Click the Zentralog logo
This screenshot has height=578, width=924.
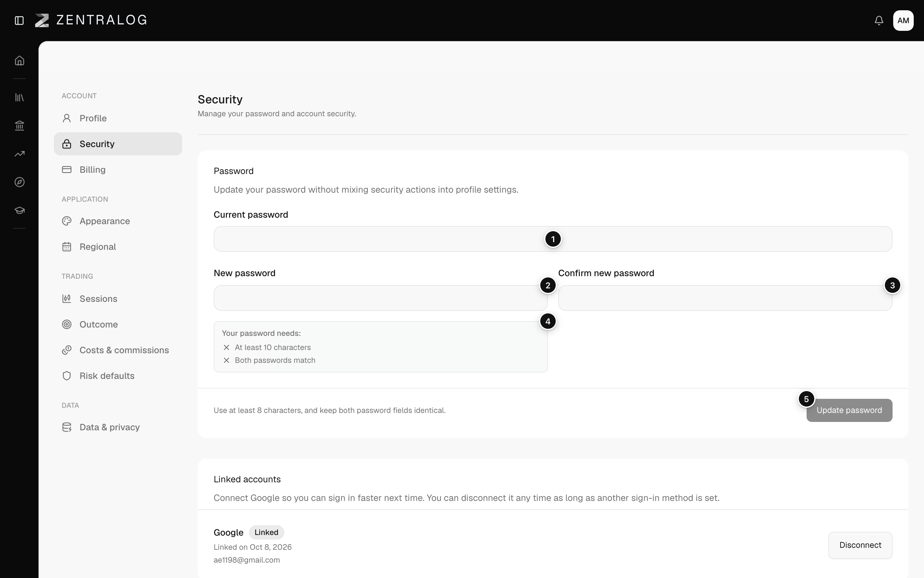91,20
